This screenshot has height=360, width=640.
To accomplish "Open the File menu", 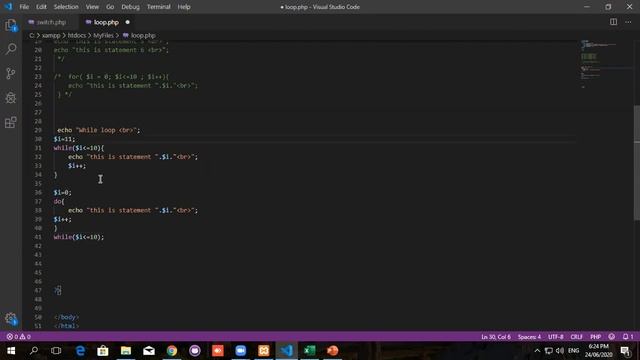I will coord(24,7).
